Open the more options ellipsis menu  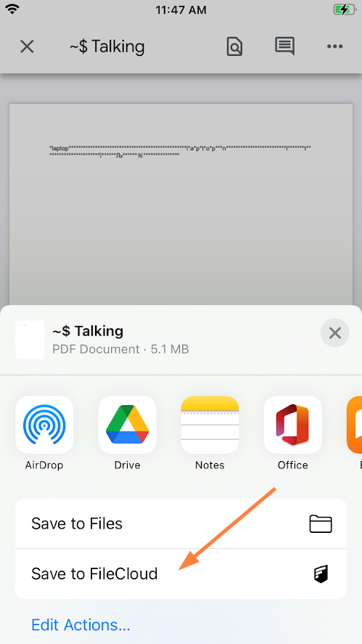[x=334, y=46]
